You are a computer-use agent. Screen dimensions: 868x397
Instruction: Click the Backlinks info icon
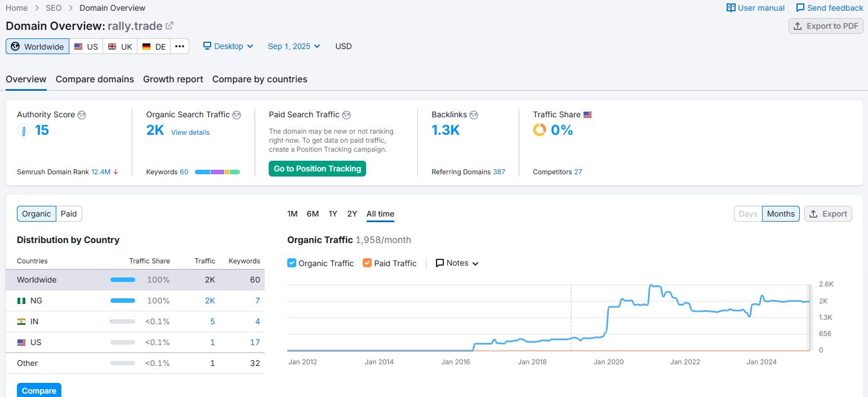point(474,115)
